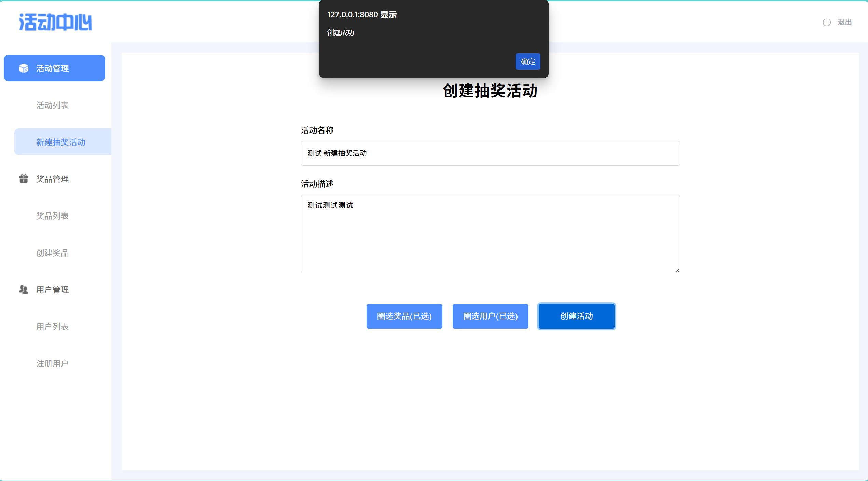Viewport: 868px width, 481px height.
Task: Click the power icon next to 退出
Action: [826, 22]
